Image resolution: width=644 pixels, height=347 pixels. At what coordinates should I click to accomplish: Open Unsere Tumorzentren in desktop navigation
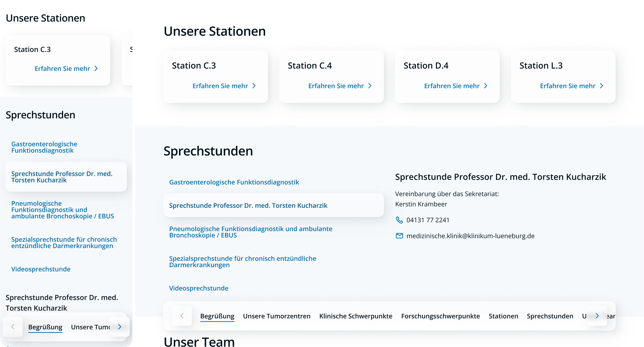(x=276, y=316)
